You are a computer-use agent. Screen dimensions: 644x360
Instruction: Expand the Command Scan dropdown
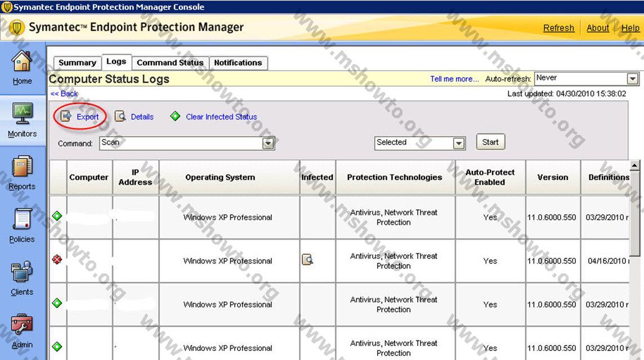point(268,143)
